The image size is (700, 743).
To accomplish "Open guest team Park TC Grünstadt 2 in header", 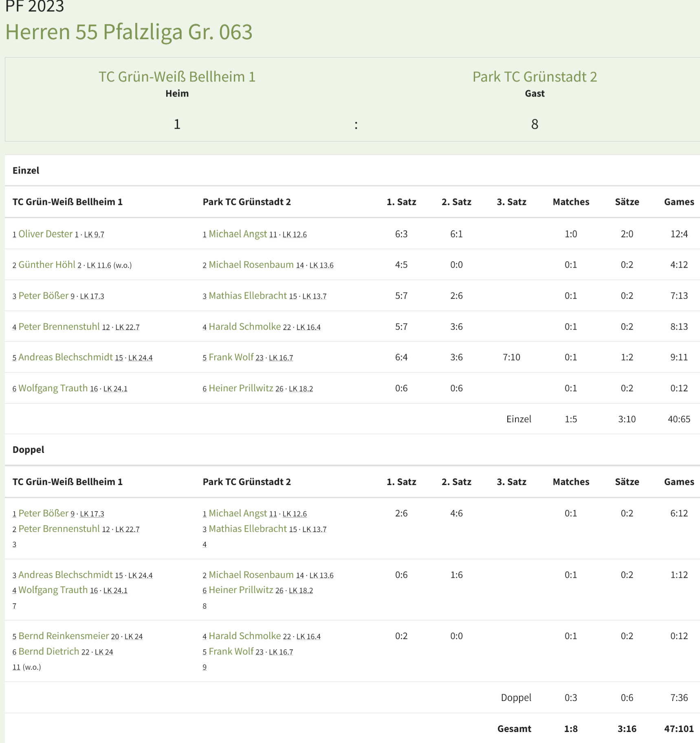I will (535, 77).
